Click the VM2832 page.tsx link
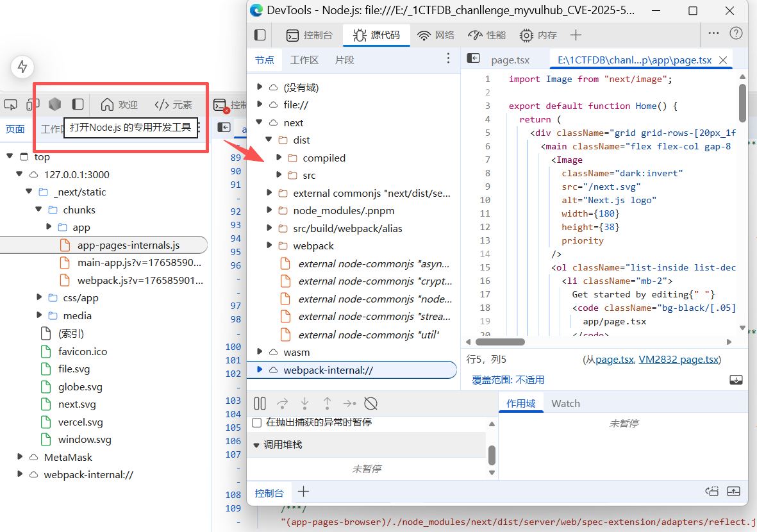The height and width of the screenshot is (532, 757). point(679,360)
